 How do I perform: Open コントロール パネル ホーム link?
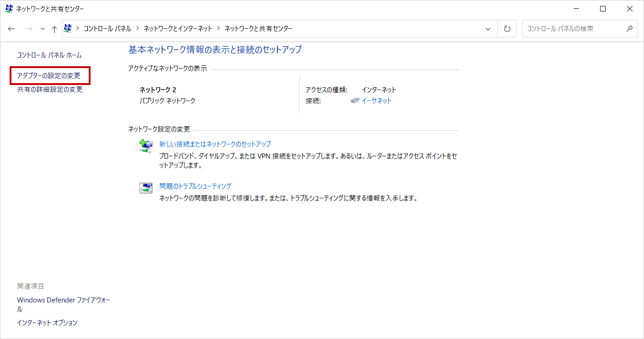(x=49, y=55)
